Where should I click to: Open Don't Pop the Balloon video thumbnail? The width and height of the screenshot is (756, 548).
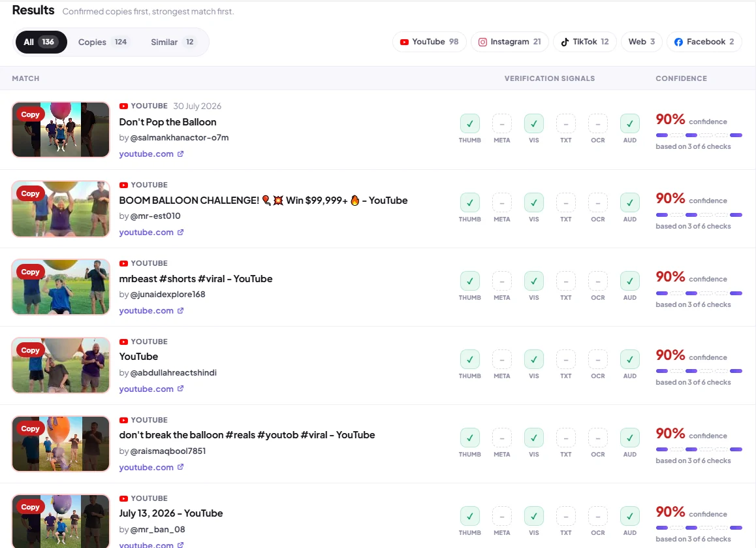pos(61,129)
